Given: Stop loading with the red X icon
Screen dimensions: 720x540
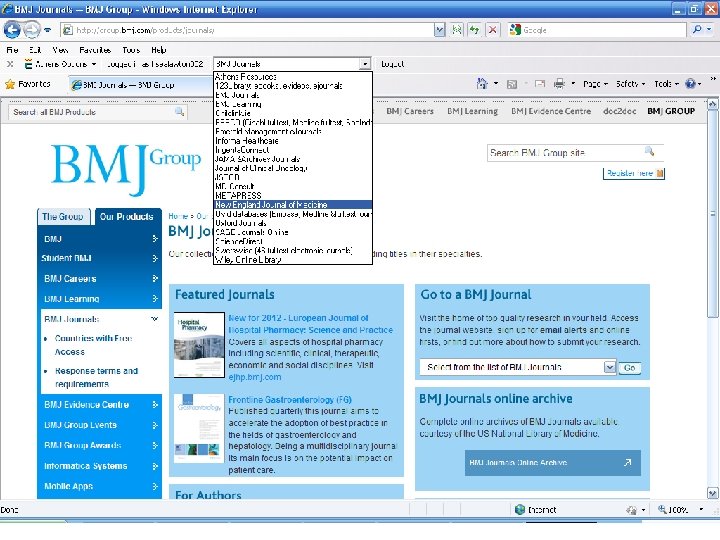Looking at the screenshot, I should pos(492,30).
